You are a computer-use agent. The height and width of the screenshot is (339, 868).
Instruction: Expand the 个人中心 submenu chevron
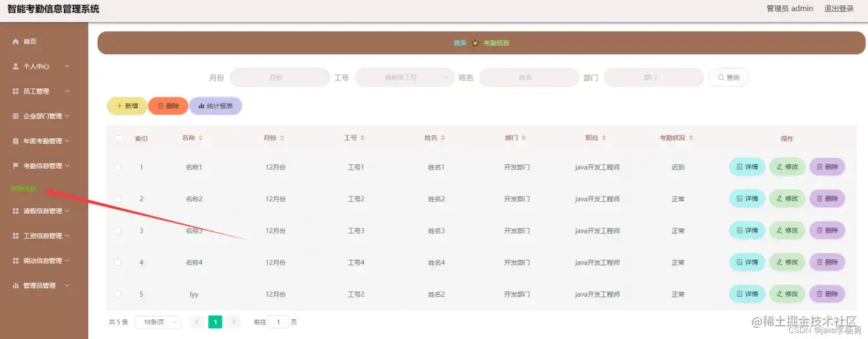(67, 67)
